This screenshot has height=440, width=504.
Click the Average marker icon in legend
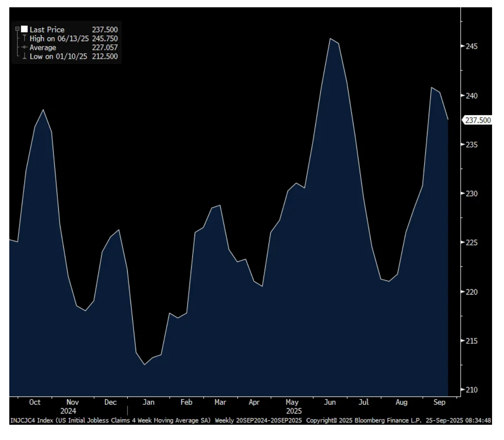coord(25,47)
